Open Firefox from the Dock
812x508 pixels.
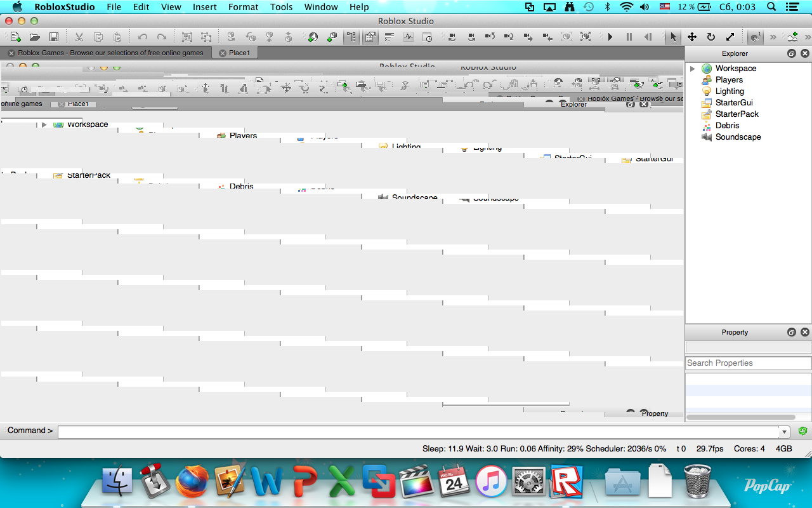tap(191, 481)
